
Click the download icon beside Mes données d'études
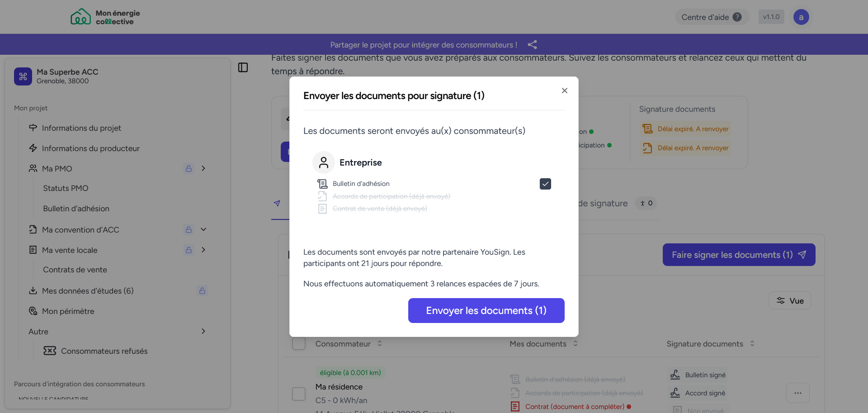(33, 290)
